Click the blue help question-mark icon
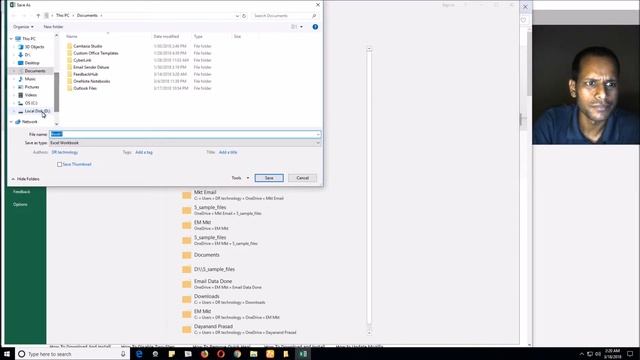 (315, 27)
